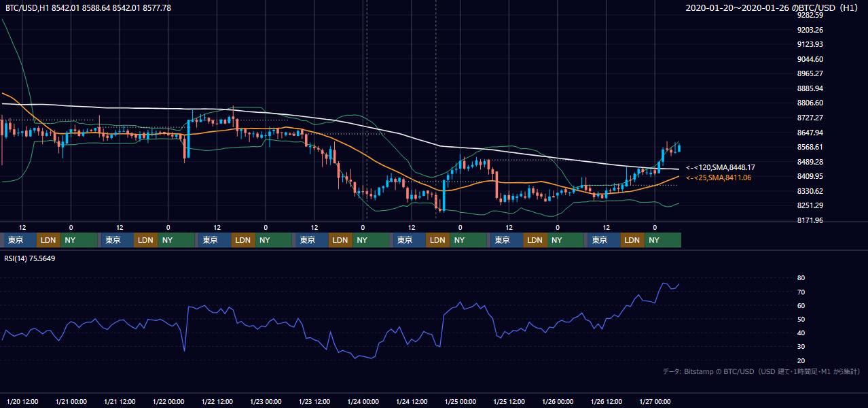
Task: Pick the RSI axis value 30
Action: pos(801,347)
